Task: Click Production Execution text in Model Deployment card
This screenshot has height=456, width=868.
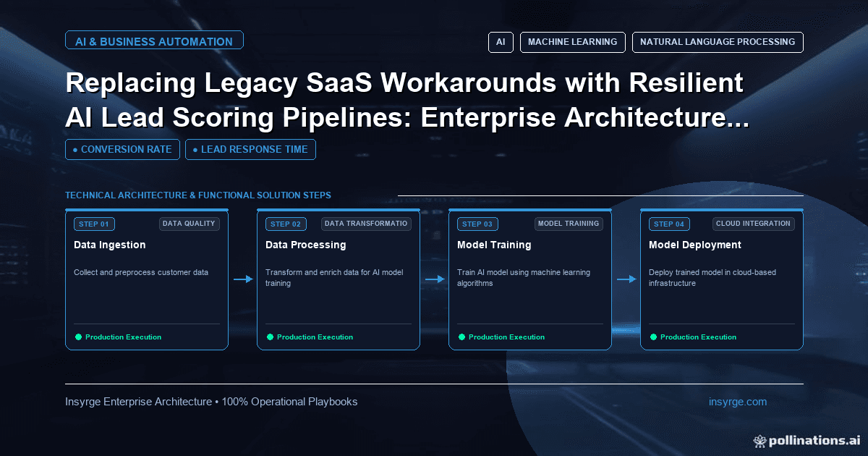Action: [x=698, y=337]
